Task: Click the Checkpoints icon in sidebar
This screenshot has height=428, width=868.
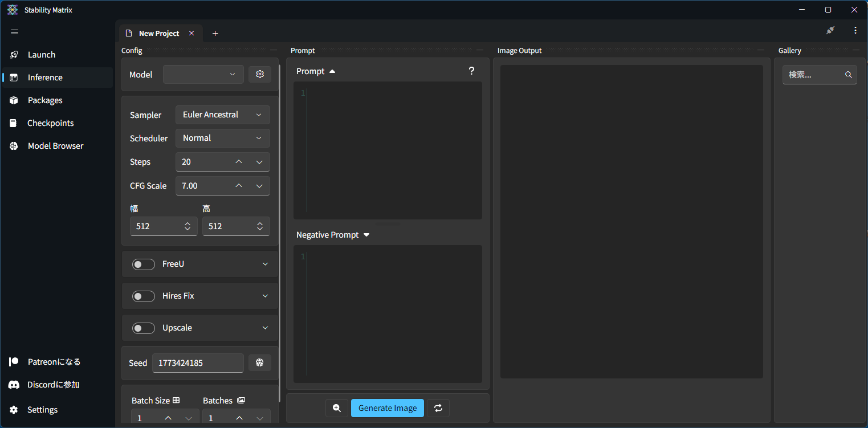Action: (x=14, y=123)
